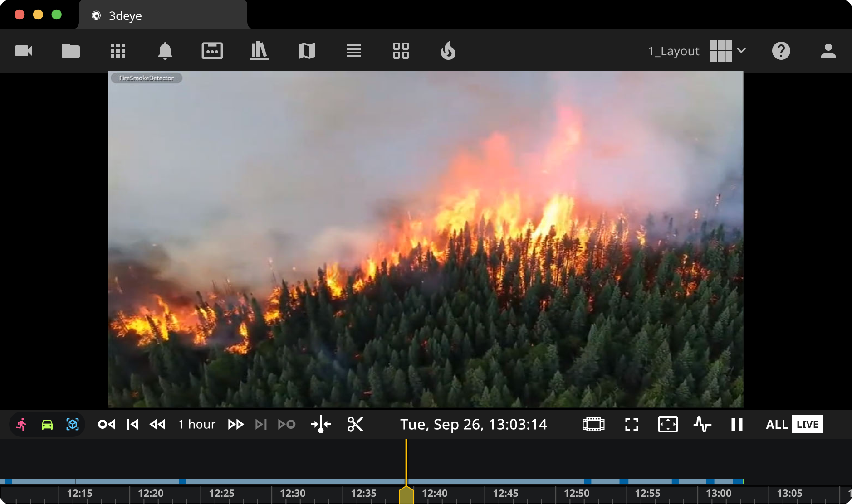Open the map view icon
Viewport: 852px width, 504px height.
click(x=307, y=51)
